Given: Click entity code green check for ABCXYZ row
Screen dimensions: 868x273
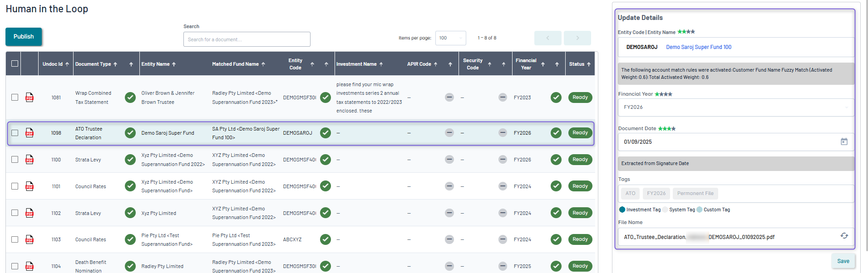Looking at the screenshot, I should [325, 239].
